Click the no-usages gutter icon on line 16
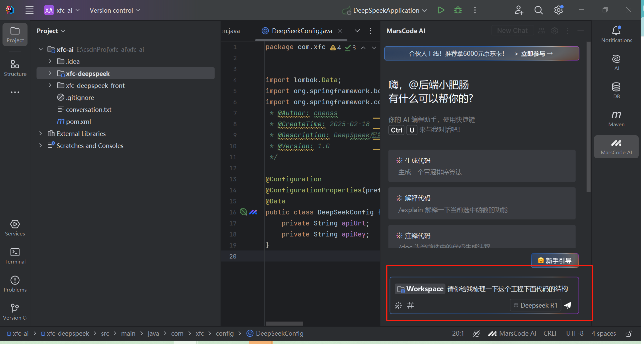Viewport: 644px width, 344px height. [x=244, y=212]
